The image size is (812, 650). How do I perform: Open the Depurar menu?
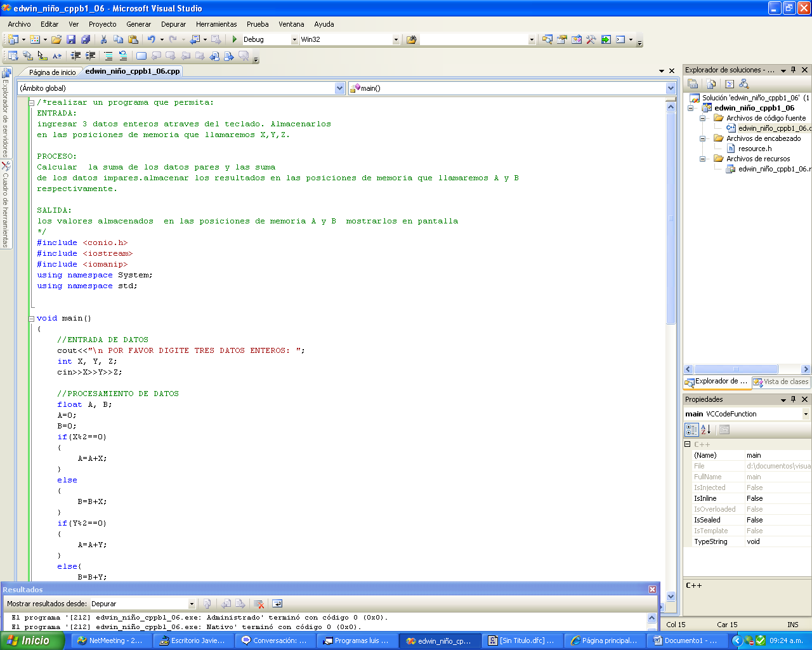174,24
